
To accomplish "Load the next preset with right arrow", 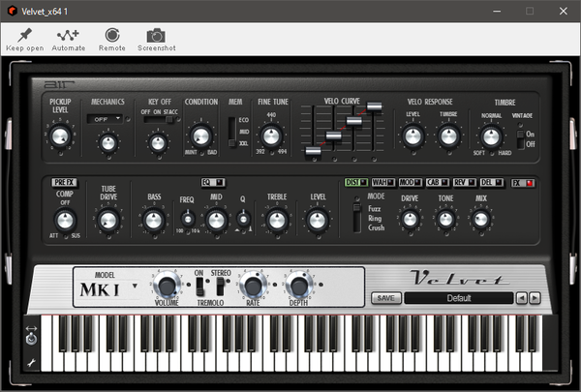I will point(535,298).
